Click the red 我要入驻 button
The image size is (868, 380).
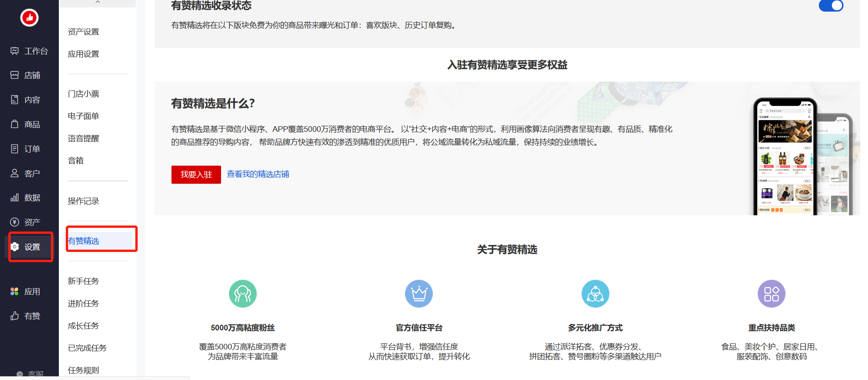[196, 174]
